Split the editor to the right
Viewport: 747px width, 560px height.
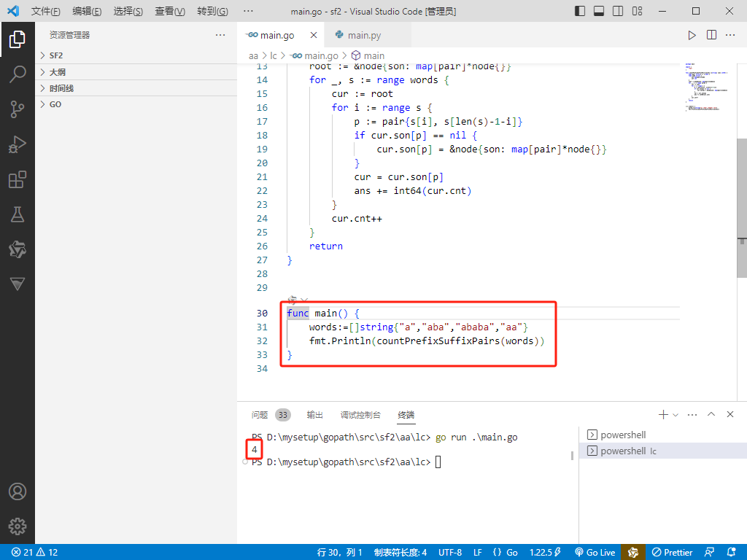[x=711, y=35]
